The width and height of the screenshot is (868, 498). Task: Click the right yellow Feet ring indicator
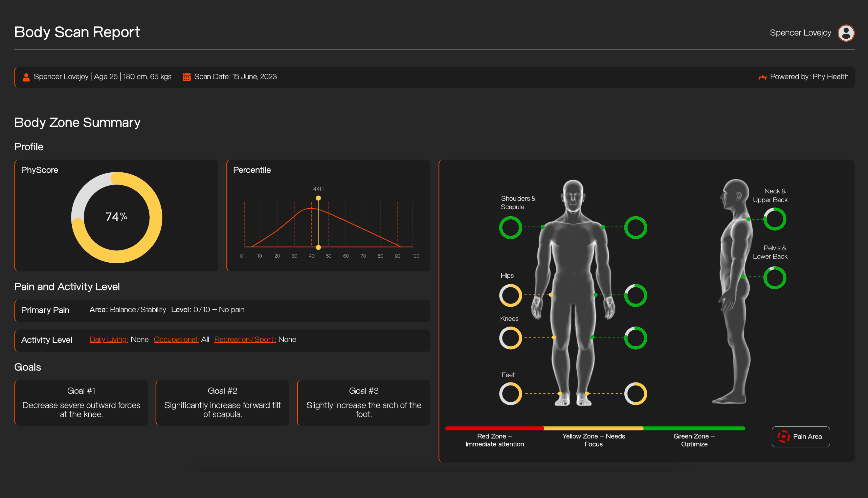click(x=635, y=393)
